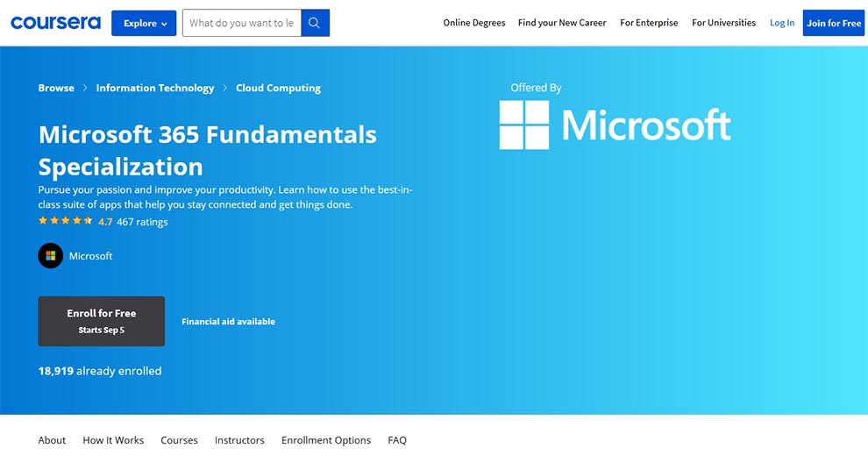Switch to the Courses tab

tap(179, 440)
